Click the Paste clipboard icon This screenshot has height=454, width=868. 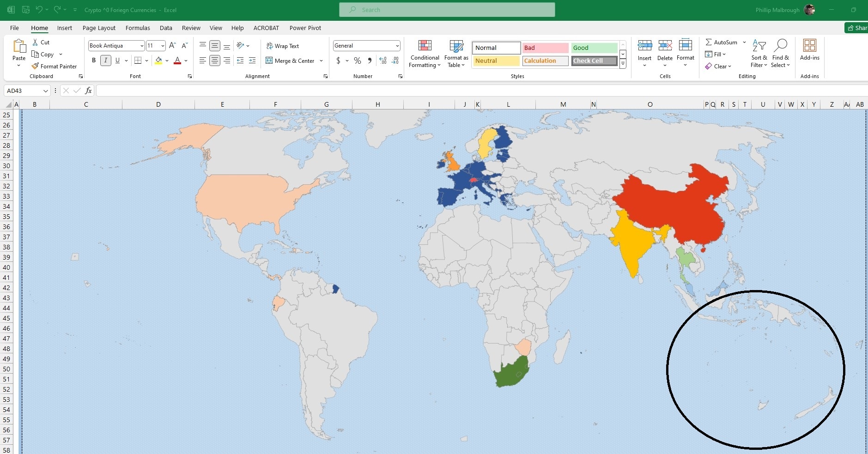click(x=19, y=46)
